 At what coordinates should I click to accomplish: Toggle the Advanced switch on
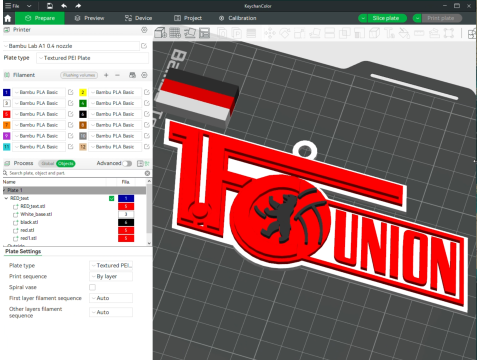pyautogui.click(x=127, y=163)
